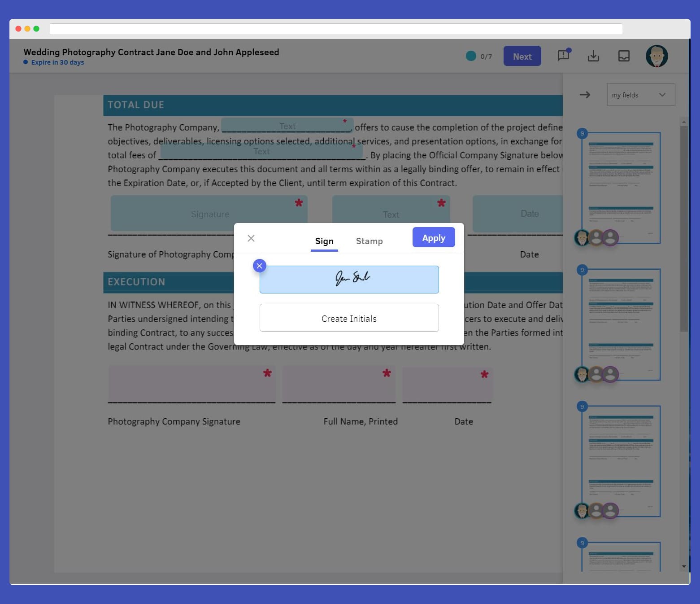
Task: Open the my fields dropdown
Action: (x=640, y=95)
